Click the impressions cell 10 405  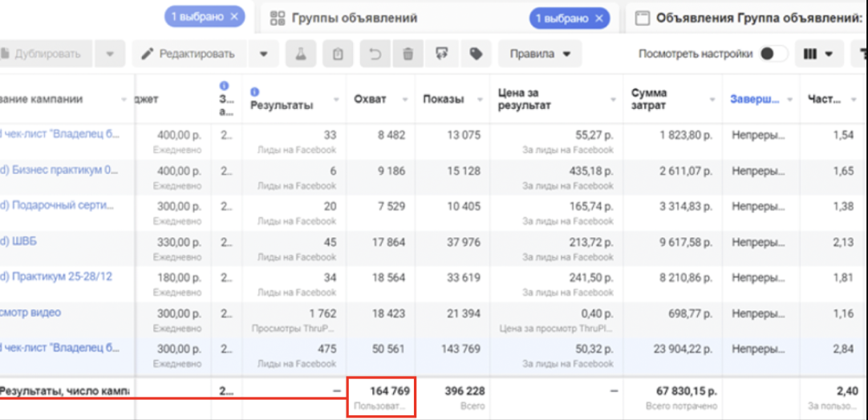464,207
